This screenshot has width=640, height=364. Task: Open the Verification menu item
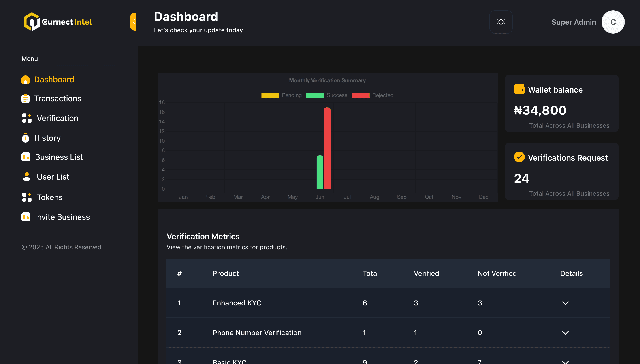point(57,118)
